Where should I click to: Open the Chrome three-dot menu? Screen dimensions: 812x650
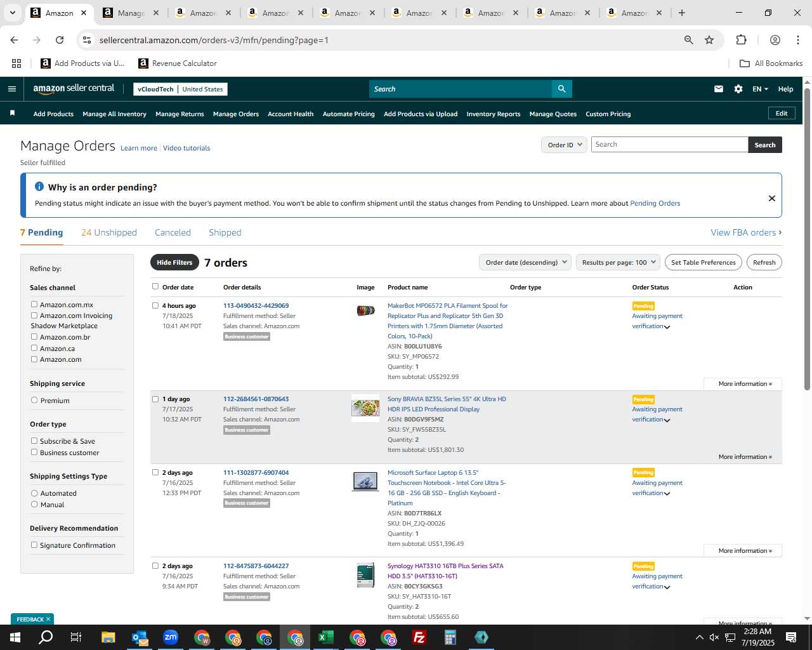tap(798, 40)
